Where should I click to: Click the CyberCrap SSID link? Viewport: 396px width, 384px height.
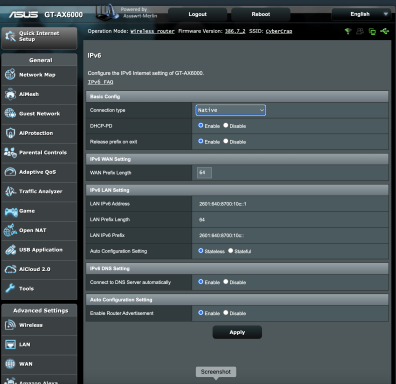click(x=279, y=31)
